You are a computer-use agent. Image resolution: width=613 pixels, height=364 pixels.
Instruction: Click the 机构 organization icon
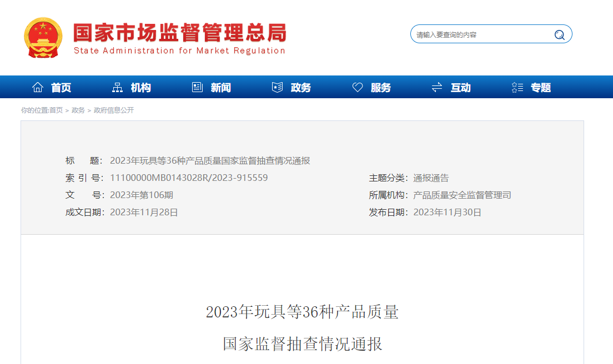118,87
